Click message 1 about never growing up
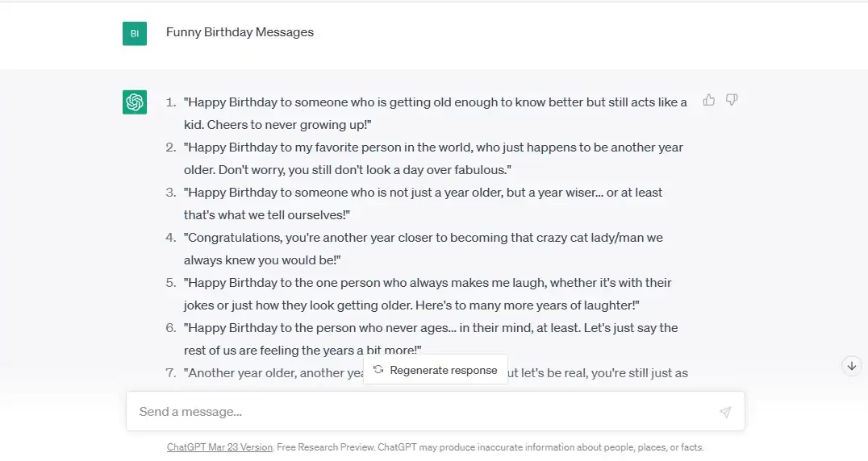The image size is (868, 461). pyautogui.click(x=436, y=114)
